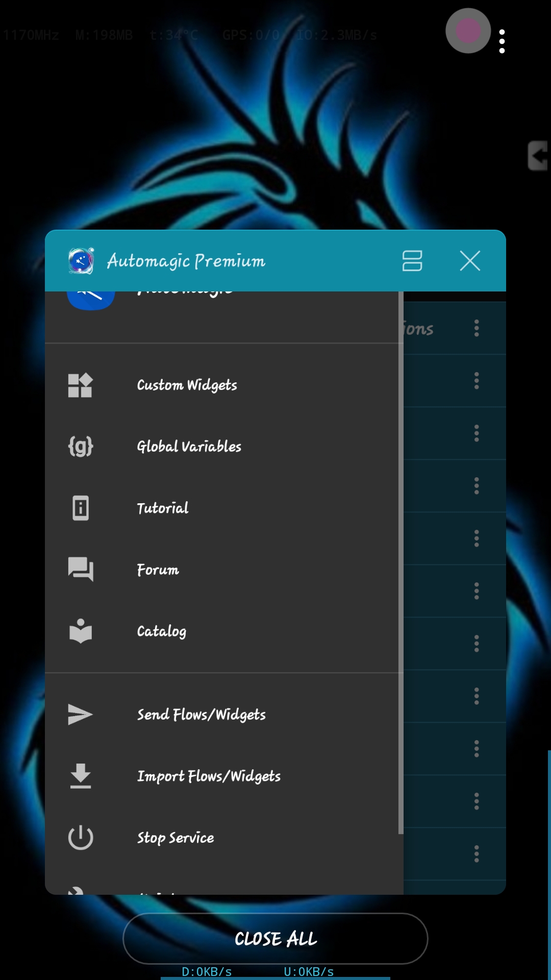The height and width of the screenshot is (980, 551).
Task: Tap the 1170MHz CPU status text
Action: pyautogui.click(x=31, y=35)
